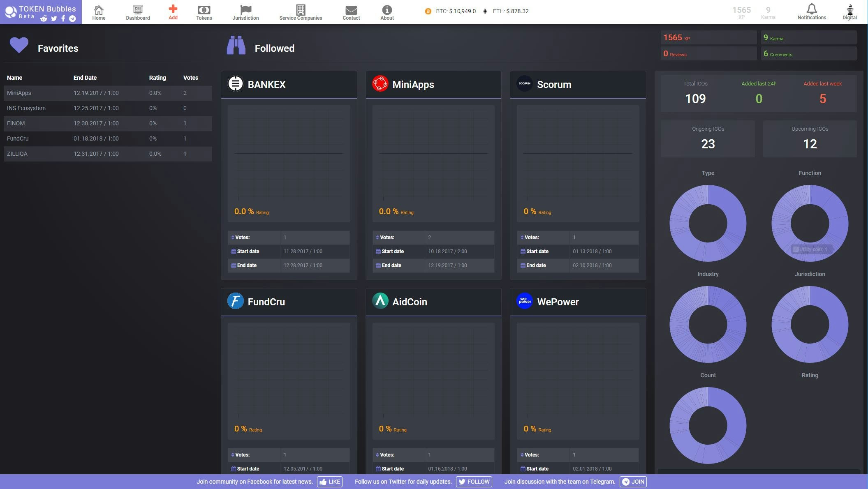
Task: Click the Service Companies building icon
Action: pyautogui.click(x=301, y=9)
